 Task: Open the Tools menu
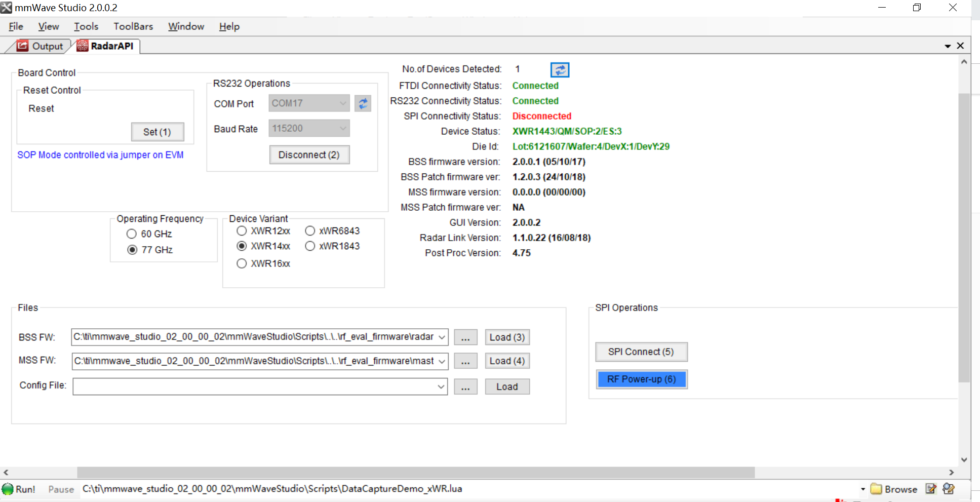[86, 26]
